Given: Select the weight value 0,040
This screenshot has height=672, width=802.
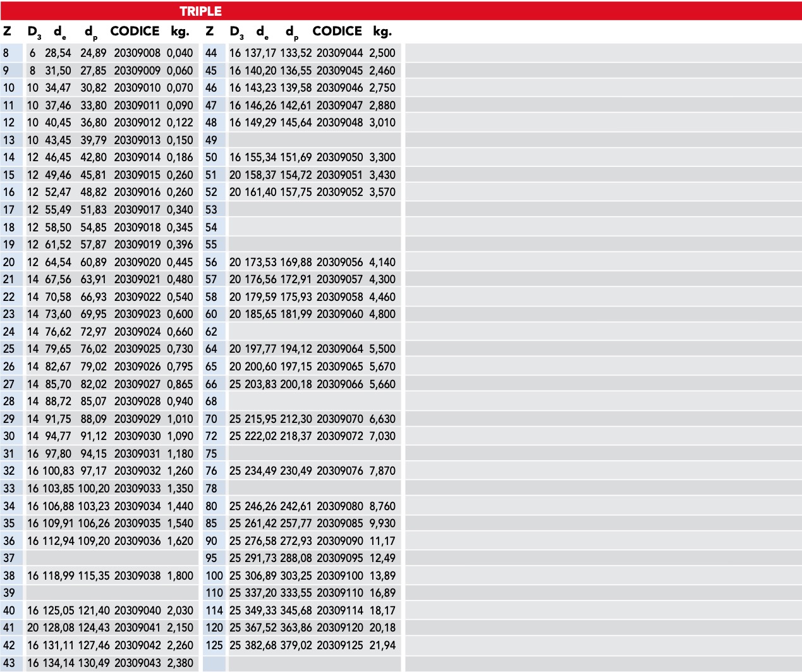Looking at the screenshot, I should [x=180, y=53].
